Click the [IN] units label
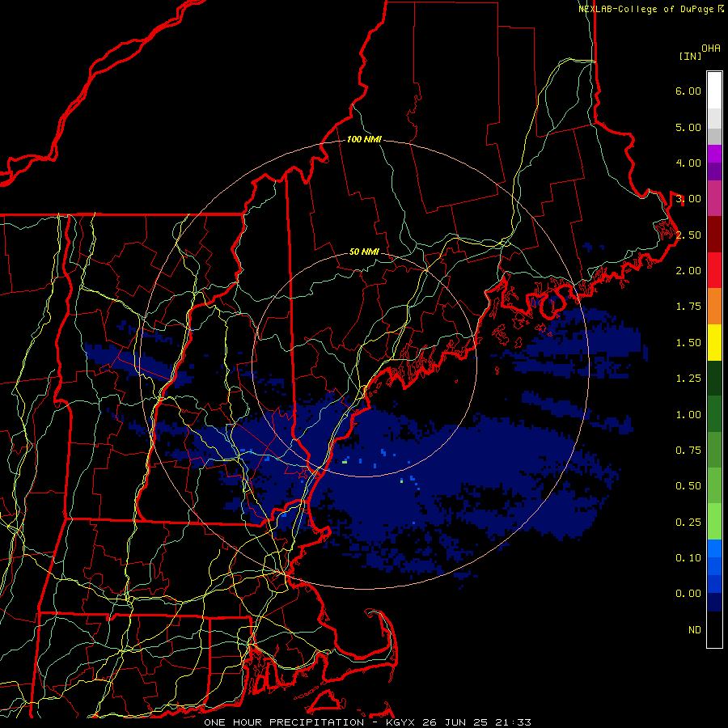728x728 pixels. (690, 56)
